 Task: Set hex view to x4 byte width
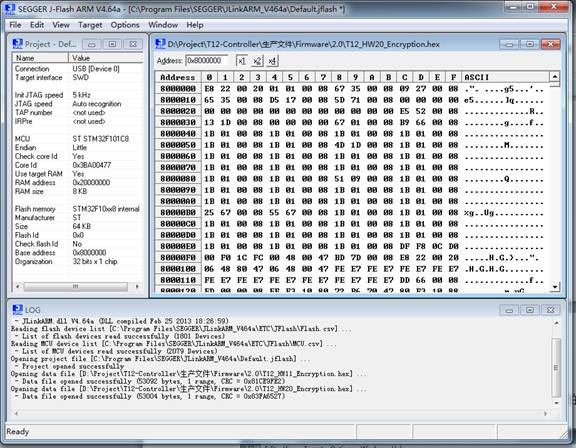coord(272,61)
